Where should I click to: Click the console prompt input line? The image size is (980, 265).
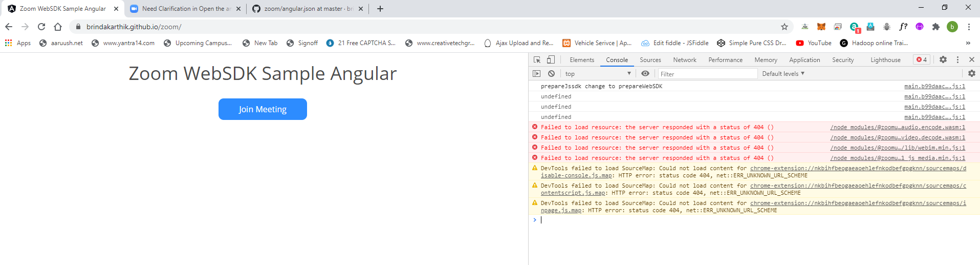(754, 220)
